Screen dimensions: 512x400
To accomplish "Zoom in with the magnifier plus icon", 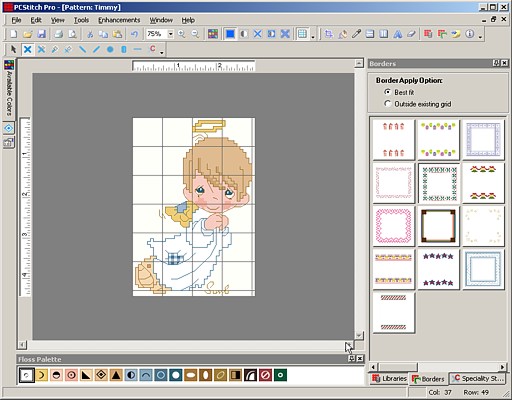I will [182, 34].
